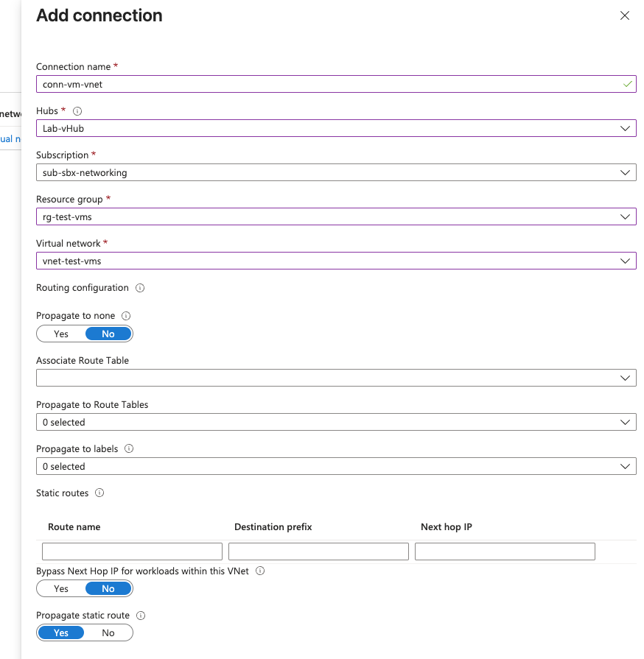Set Propagate static route to No
This screenshot has width=644, height=659.
[x=108, y=632]
